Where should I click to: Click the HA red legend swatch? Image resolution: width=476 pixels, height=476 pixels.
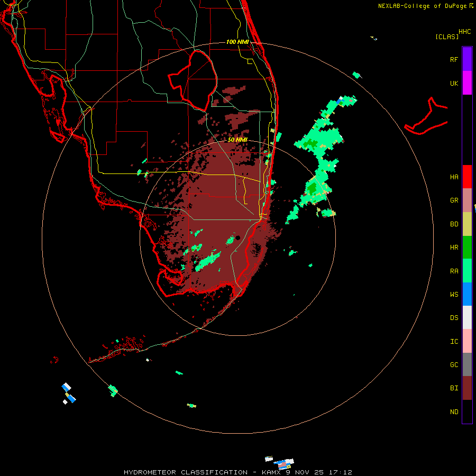tap(467, 177)
